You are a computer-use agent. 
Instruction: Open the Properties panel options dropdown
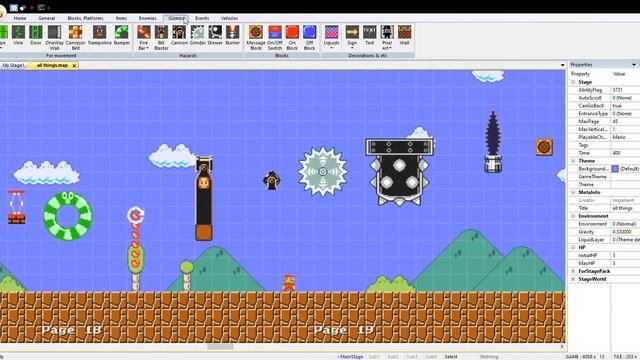[634, 65]
